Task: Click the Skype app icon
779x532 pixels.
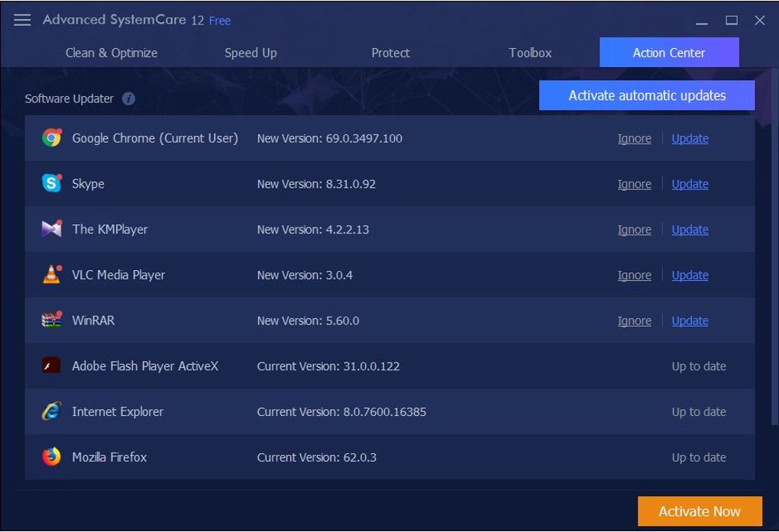Action: [52, 183]
